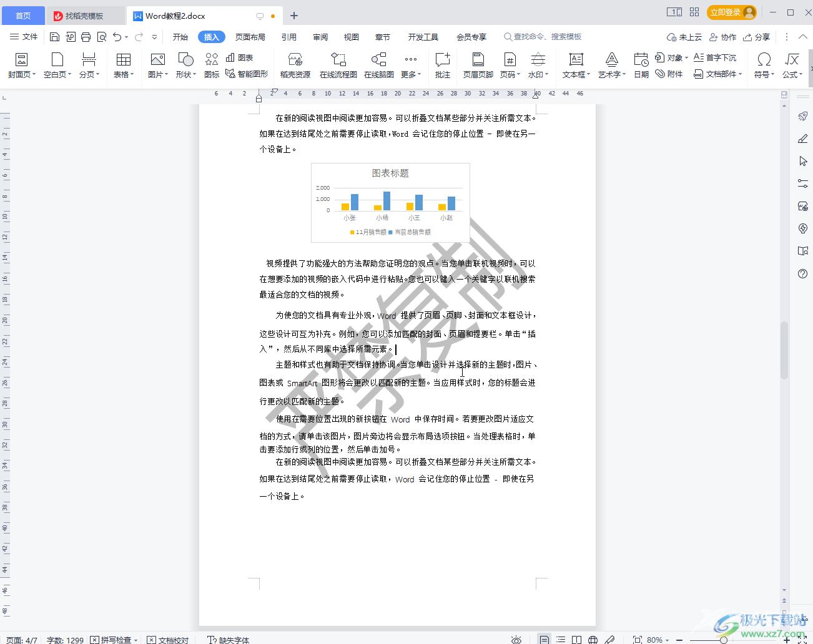The width and height of the screenshot is (813, 644).
Task: Click the Shapes (形状) icon
Action: point(185,60)
